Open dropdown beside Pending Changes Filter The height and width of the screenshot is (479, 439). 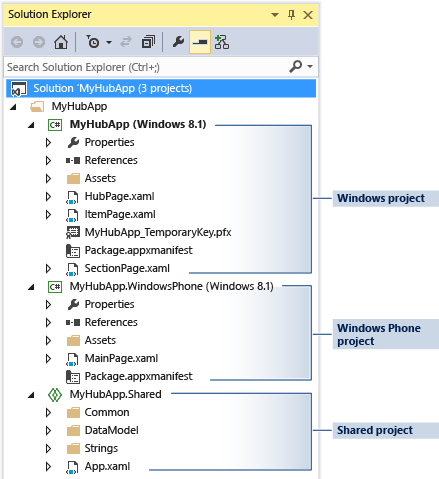point(109,43)
